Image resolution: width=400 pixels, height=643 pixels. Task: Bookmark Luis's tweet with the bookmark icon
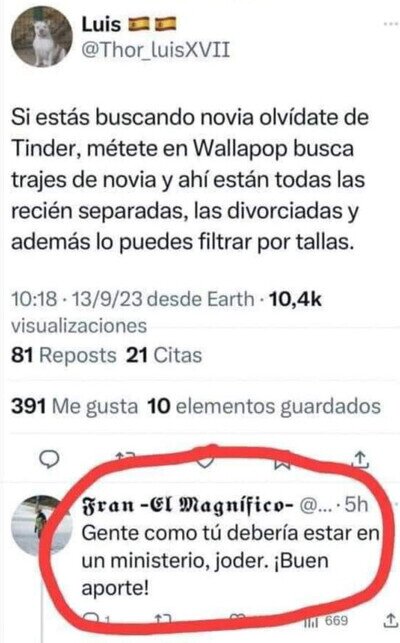tap(282, 462)
